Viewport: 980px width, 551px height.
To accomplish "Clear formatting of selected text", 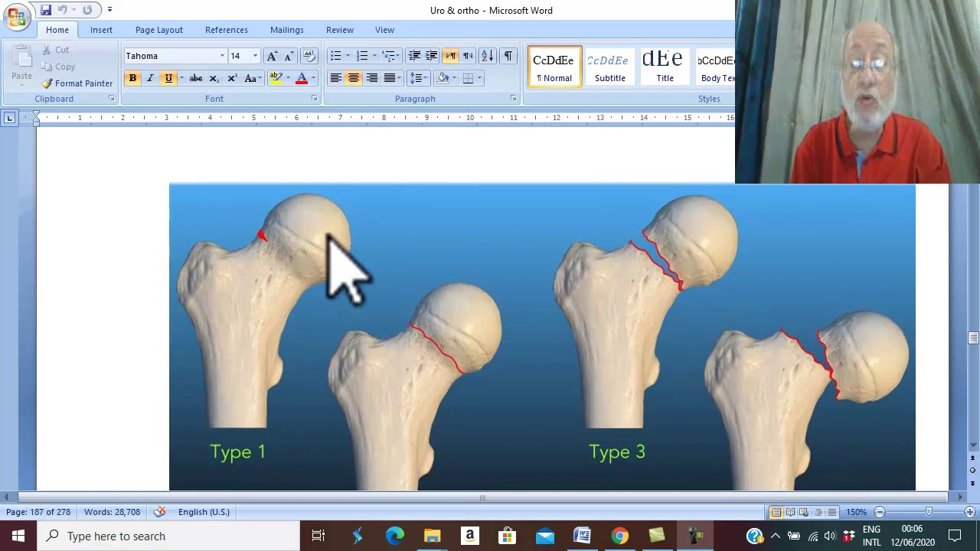I will tap(309, 56).
